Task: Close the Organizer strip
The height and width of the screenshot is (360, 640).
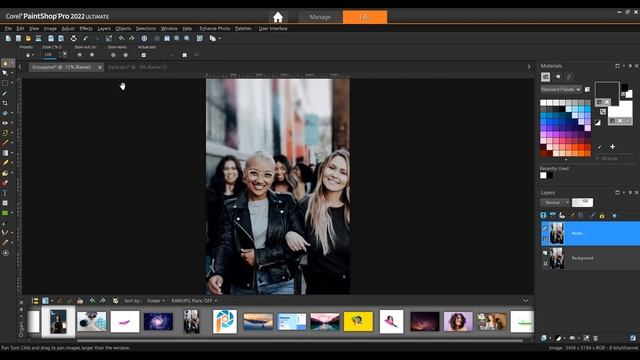Action: click(21, 302)
